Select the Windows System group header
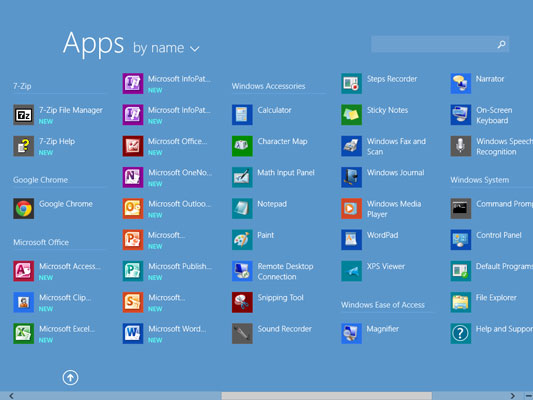 pyautogui.click(x=480, y=180)
